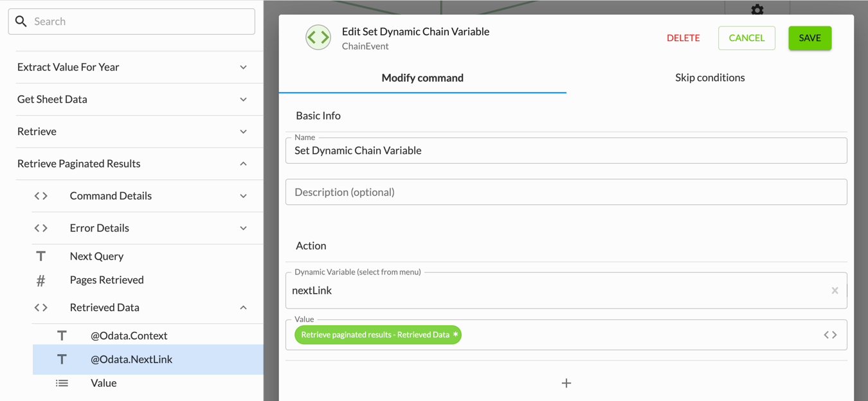The width and height of the screenshot is (868, 401).
Task: Click the search magnifier icon
Action: coord(21,21)
